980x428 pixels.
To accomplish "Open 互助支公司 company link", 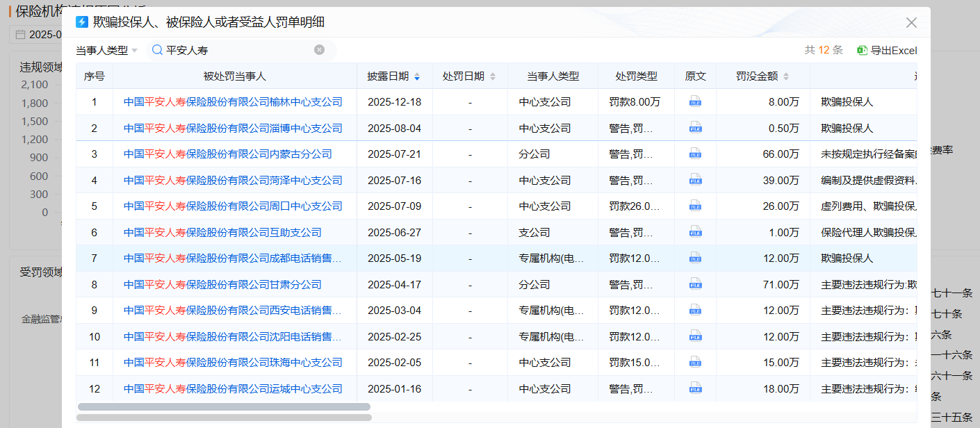I will click(x=222, y=233).
